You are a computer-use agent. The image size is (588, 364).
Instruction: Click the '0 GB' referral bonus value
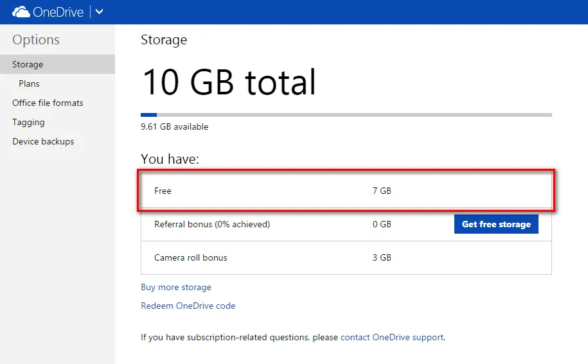point(382,224)
